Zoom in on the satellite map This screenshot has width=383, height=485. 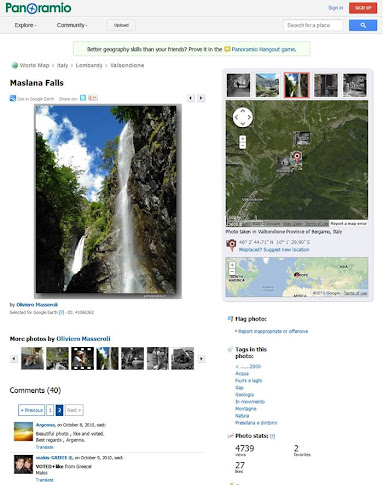tap(243, 139)
